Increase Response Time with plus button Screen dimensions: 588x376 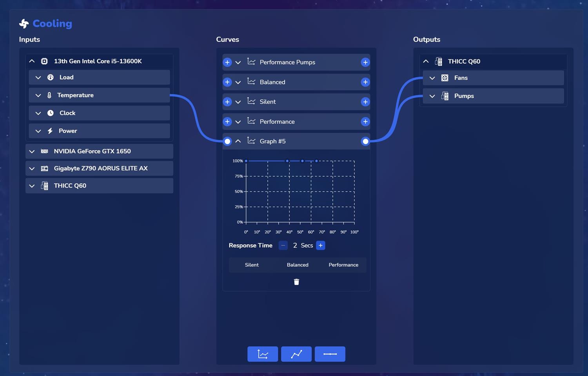click(321, 245)
